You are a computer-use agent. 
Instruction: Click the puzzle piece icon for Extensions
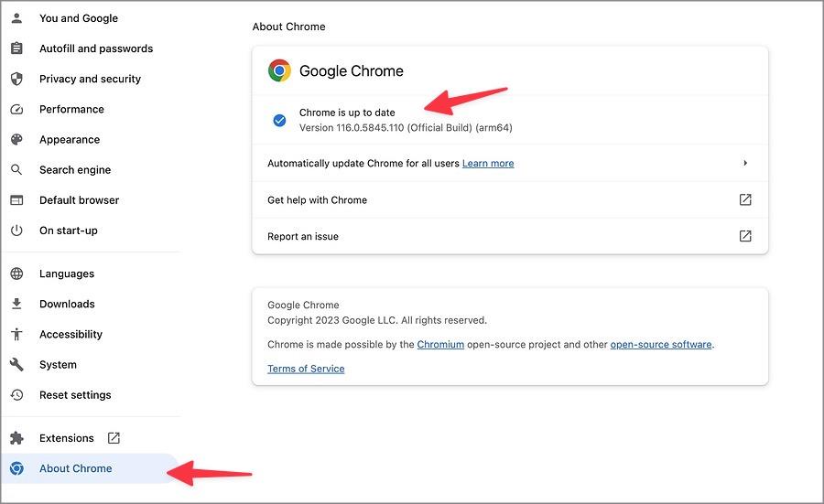16,438
